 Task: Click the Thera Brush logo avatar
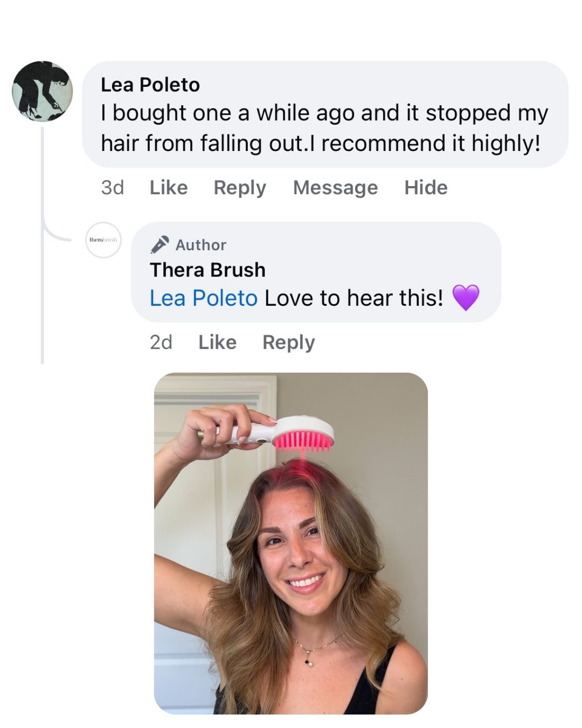tap(103, 240)
